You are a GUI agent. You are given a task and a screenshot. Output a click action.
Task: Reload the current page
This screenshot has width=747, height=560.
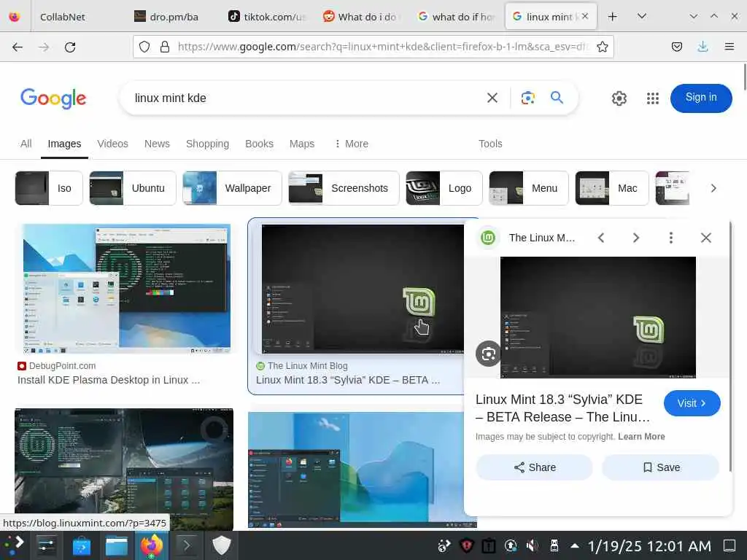coord(70,47)
